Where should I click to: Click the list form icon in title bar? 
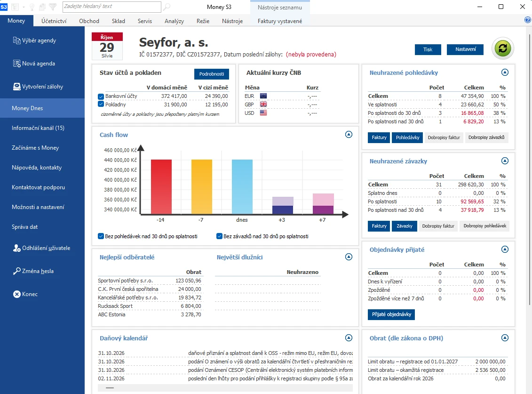tap(15, 7)
